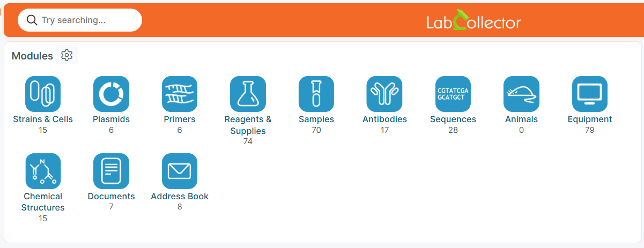Image resolution: width=644 pixels, height=248 pixels.
Task: Open the Samples test tube icon
Action: coord(316,94)
